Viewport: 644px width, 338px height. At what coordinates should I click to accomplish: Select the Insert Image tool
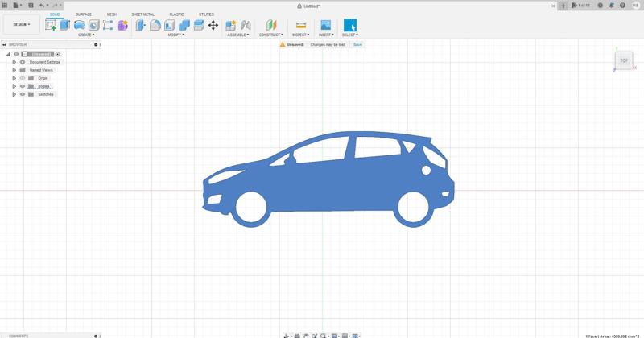pos(326,25)
